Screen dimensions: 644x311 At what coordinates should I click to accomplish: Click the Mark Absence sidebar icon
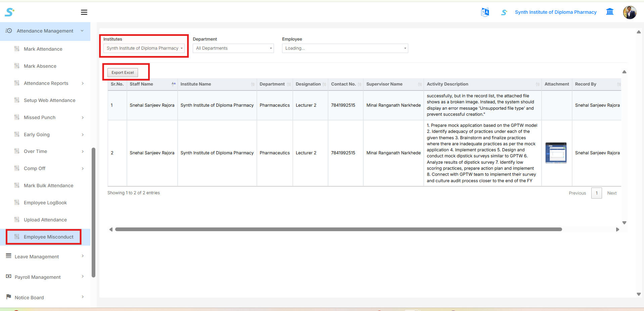(17, 66)
